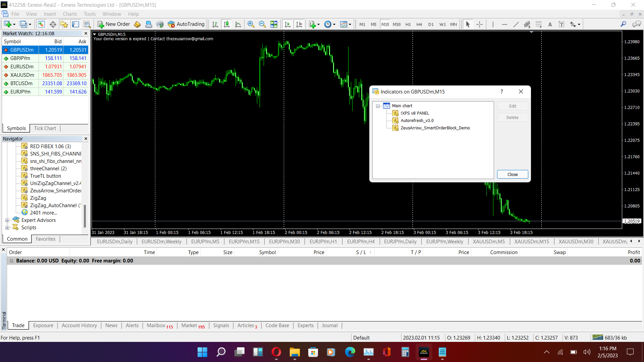Select Fibonacci retracement tool
Image resolution: width=644 pixels, height=362 pixels.
click(x=539, y=24)
